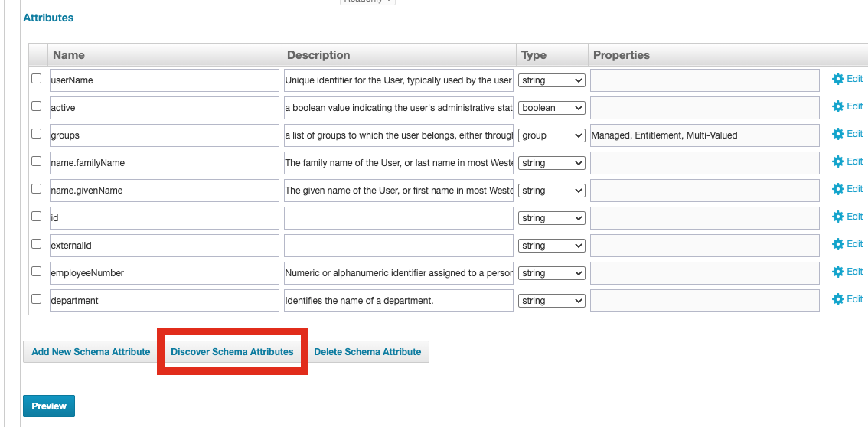Click the gear icon for department attribute
Screen dimensions: 868x427
coord(837,299)
